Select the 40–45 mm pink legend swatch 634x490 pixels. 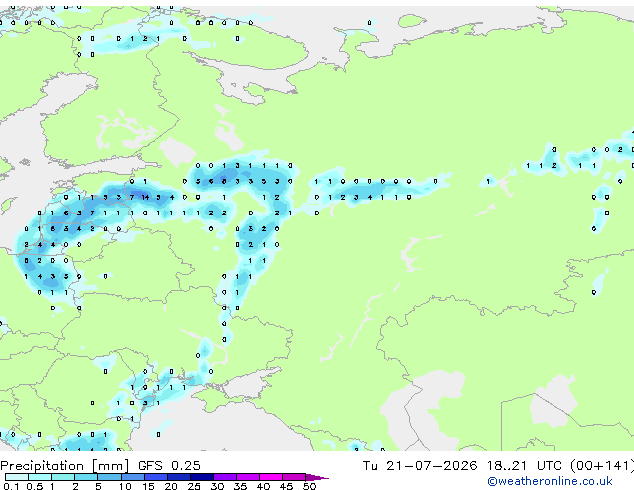271,477
